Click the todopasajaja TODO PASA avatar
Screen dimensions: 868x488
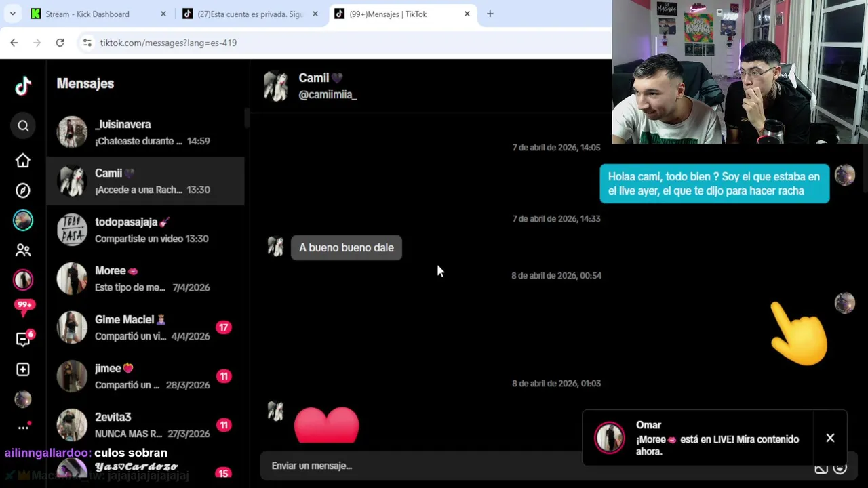pyautogui.click(x=72, y=230)
